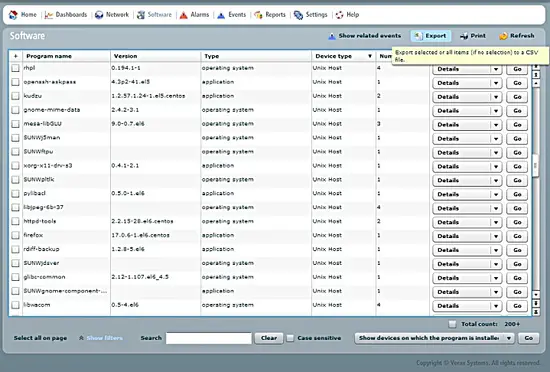Click the Help lifebuoy icon
Image resolution: width=550 pixels, height=372 pixels.
339,15
